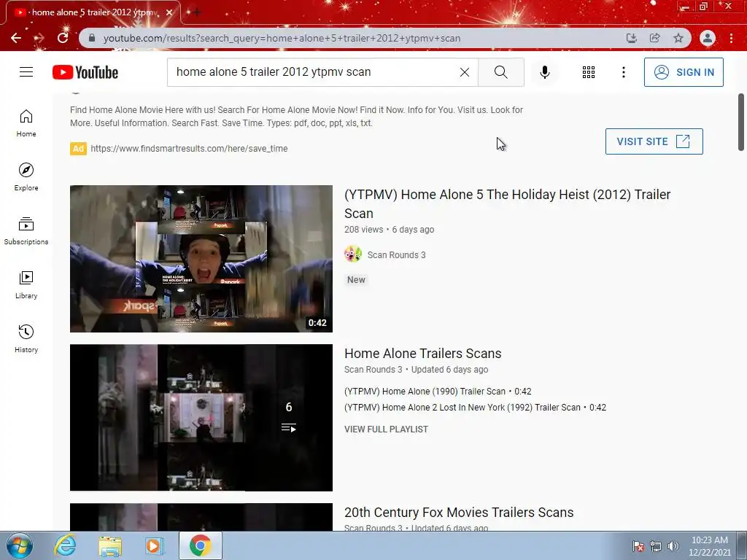Bookmark this page with the star icon
This screenshot has width=747, height=560.
(x=678, y=38)
